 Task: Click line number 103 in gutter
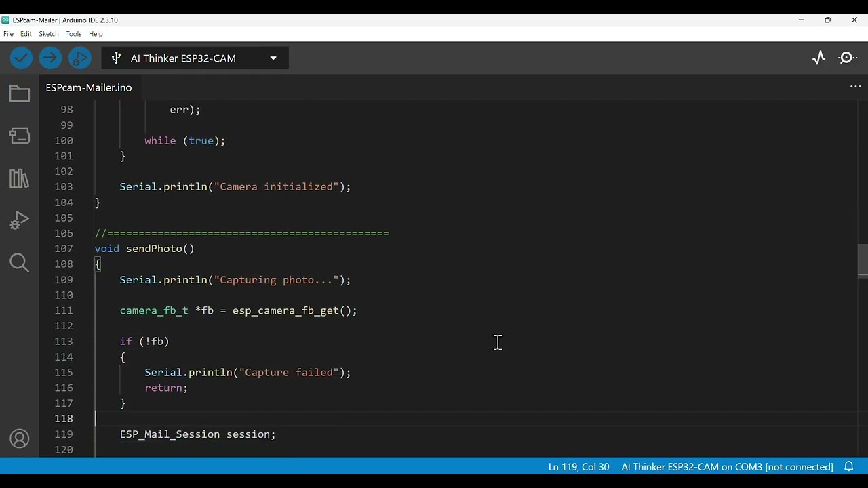pyautogui.click(x=64, y=186)
